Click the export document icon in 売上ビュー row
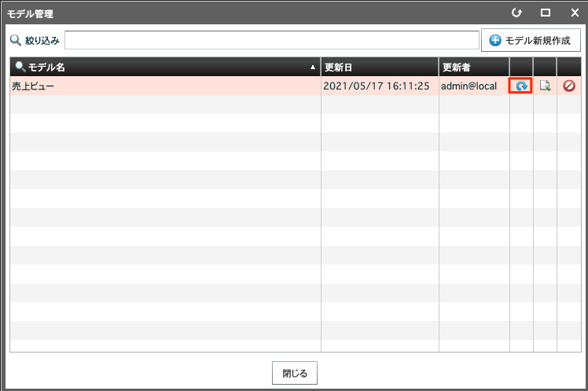The image size is (588, 391). click(x=545, y=86)
